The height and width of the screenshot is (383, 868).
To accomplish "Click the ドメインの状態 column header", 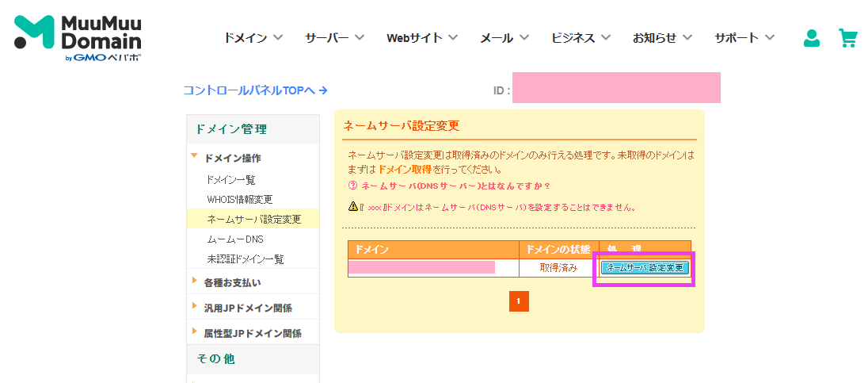I will point(558,250).
